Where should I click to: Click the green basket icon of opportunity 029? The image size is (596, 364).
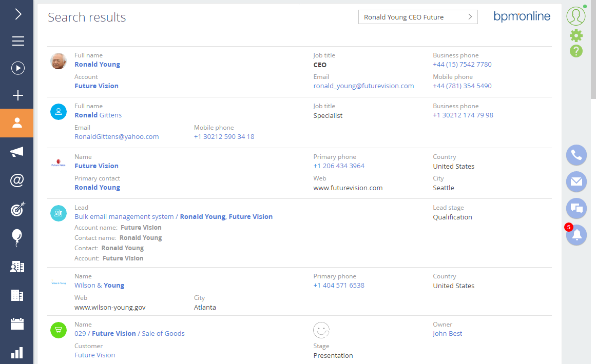coord(59,330)
